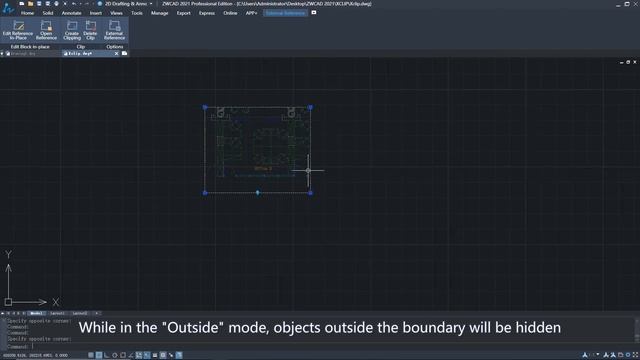Close the Xclip.dwg drawing tab

[x=116, y=53]
